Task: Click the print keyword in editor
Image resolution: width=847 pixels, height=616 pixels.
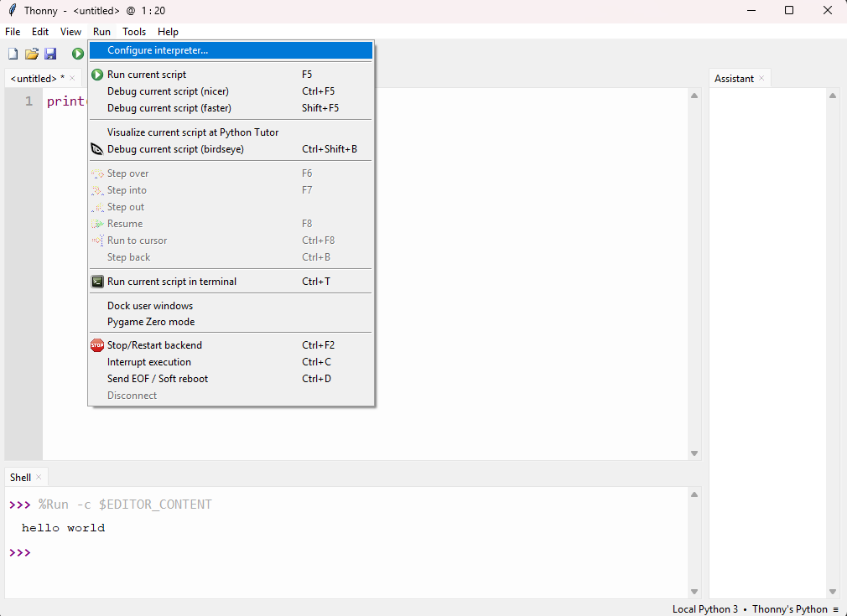Action: point(66,101)
